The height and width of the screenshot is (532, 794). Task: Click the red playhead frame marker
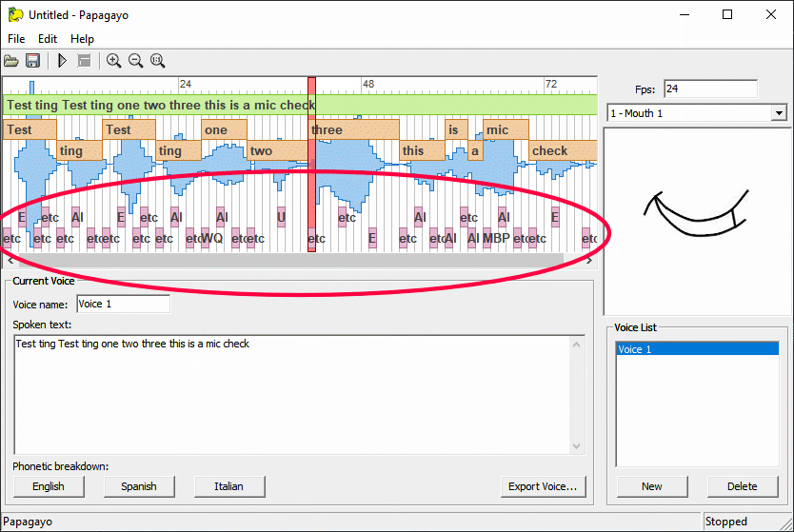click(311, 165)
